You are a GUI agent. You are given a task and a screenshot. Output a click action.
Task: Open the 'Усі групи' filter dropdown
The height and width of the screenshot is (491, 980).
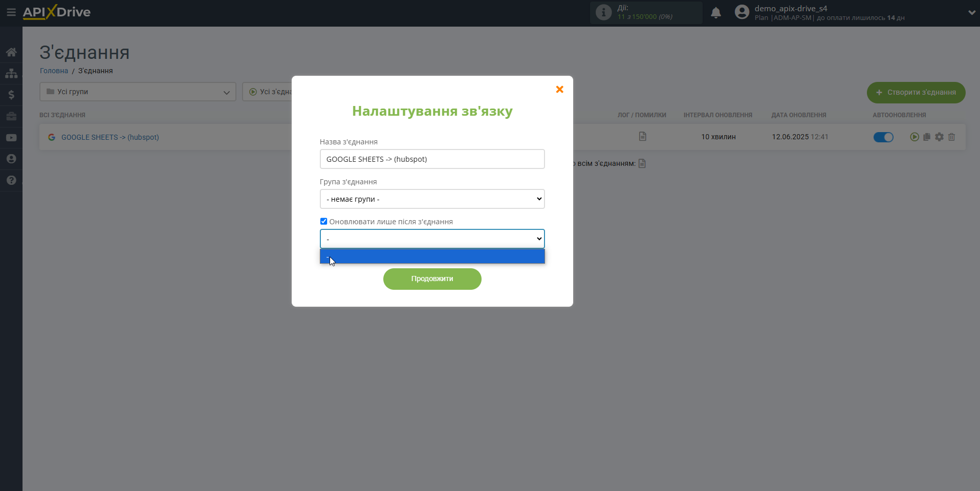pos(138,92)
